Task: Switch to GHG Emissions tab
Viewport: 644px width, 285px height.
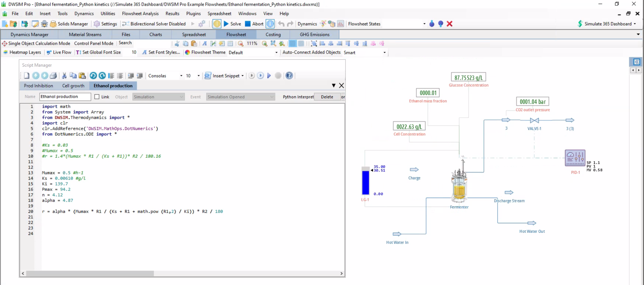Action: pos(315,34)
